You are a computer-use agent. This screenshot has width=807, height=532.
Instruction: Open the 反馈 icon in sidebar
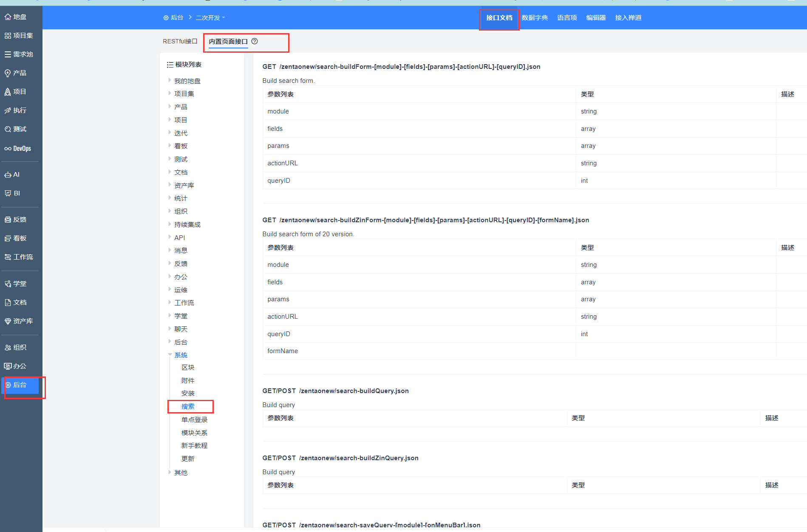pos(8,220)
